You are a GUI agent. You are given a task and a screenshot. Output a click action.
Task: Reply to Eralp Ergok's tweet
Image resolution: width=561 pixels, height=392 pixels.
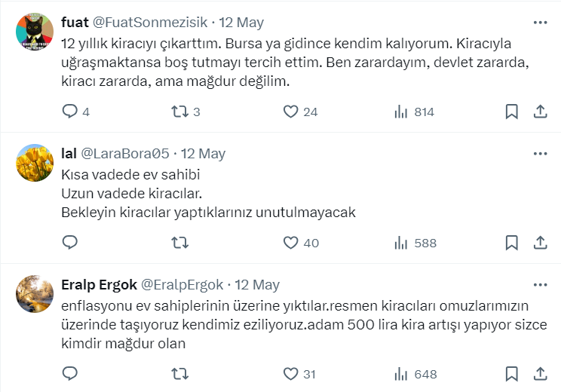tap(70, 374)
